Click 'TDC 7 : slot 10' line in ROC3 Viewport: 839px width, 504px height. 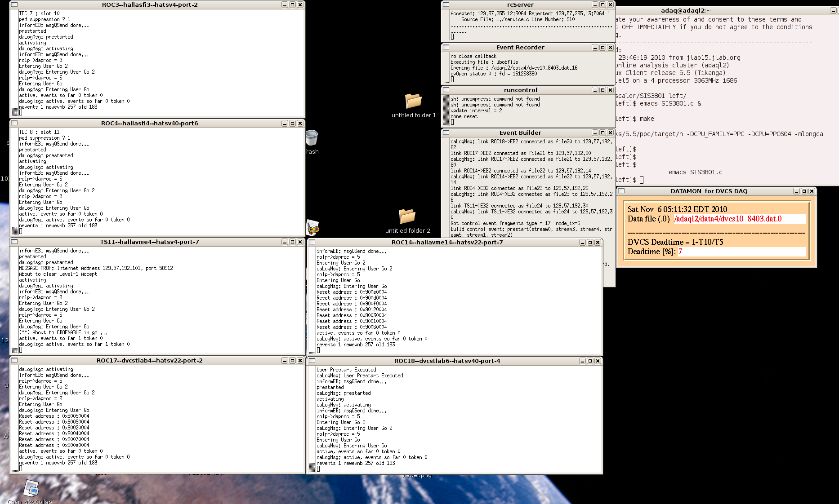(x=39, y=13)
